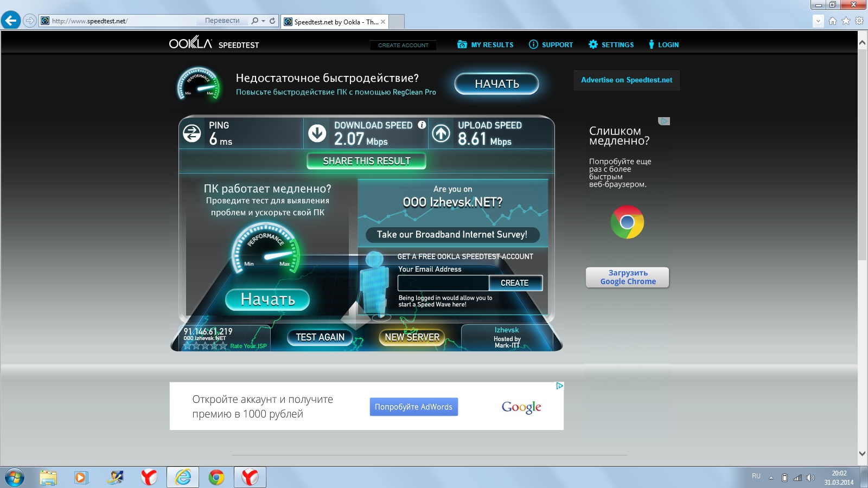This screenshot has height=488, width=868.
Task: Open the address bar dropdown arrow
Action: [263, 21]
